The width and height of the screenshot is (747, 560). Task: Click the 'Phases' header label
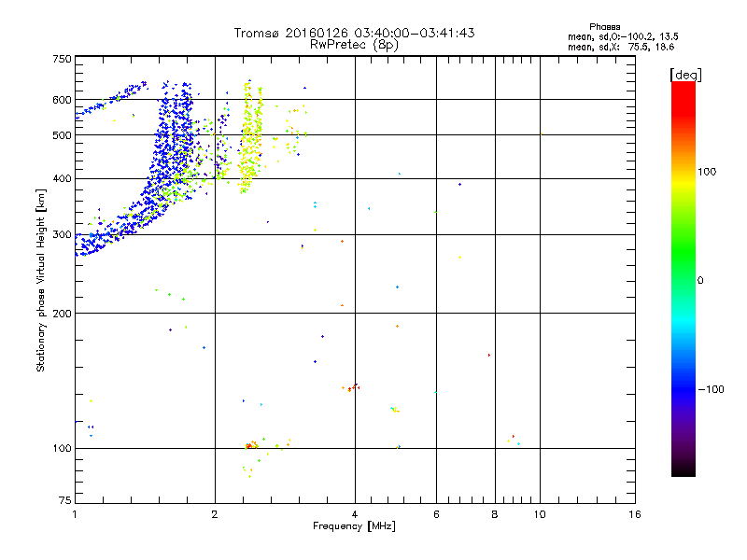click(604, 27)
